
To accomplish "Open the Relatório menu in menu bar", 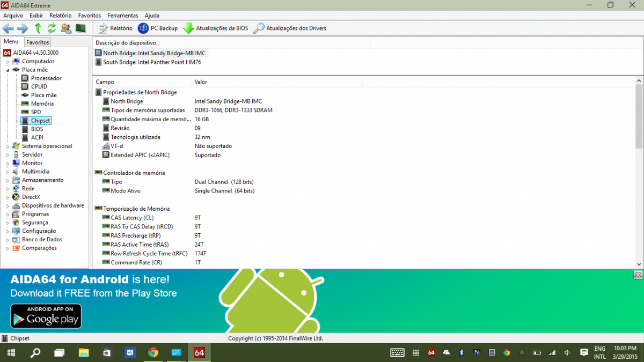I will pos(60,16).
